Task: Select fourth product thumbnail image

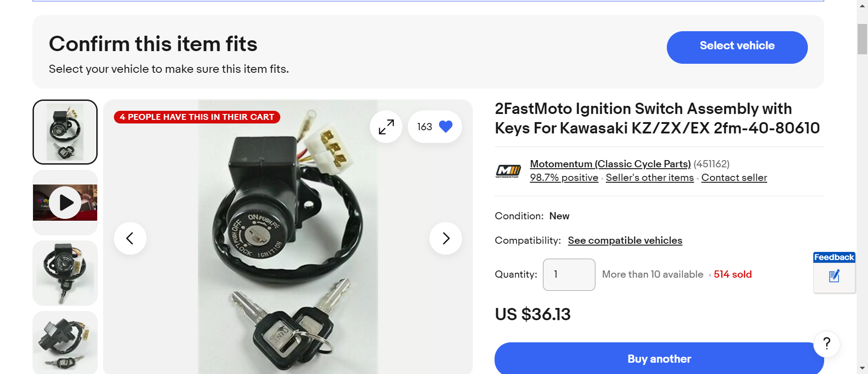Action: click(x=65, y=342)
